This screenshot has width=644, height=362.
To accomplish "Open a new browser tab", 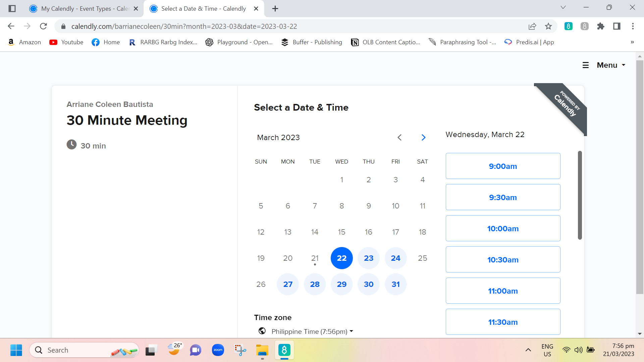I will (275, 9).
